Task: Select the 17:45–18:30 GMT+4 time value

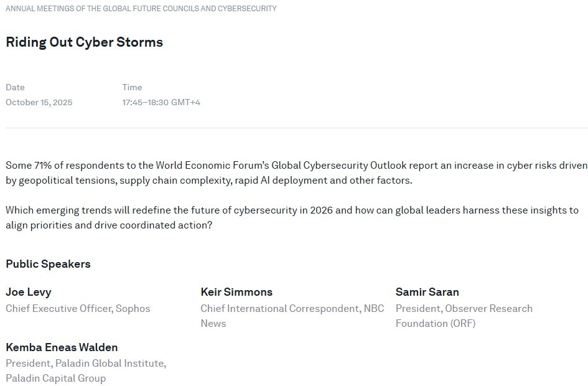Action: 161,102
